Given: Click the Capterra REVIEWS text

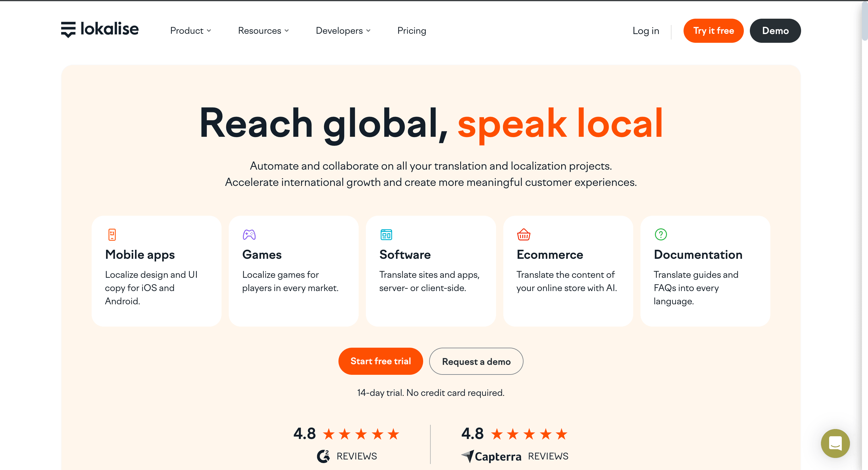Looking at the screenshot, I should coord(548,456).
